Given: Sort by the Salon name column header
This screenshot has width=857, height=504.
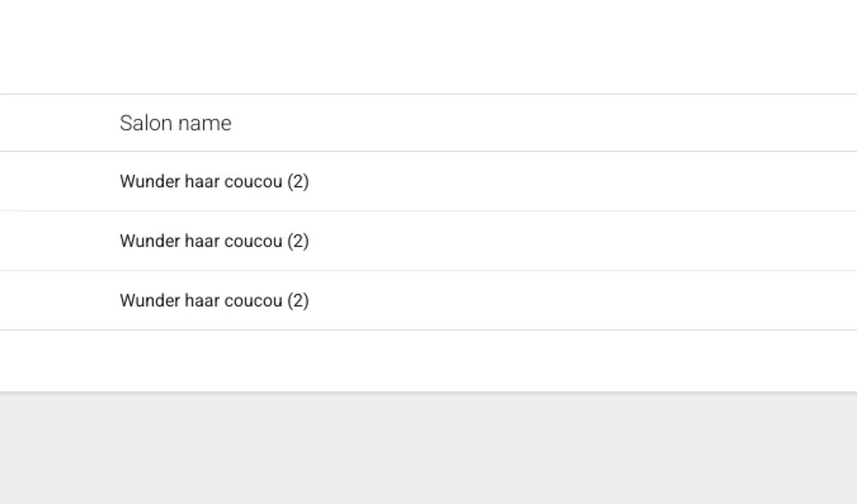Looking at the screenshot, I should pos(176,123).
